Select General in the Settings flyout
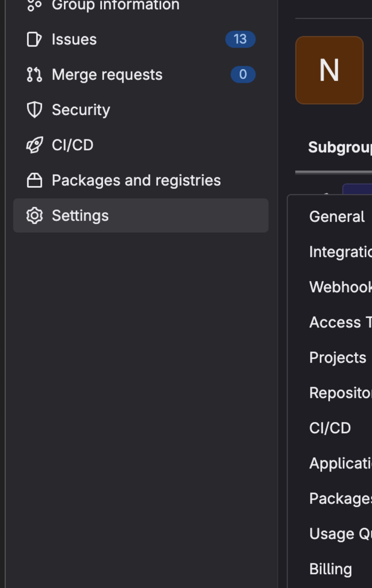This screenshot has width=372, height=588. coord(337,216)
